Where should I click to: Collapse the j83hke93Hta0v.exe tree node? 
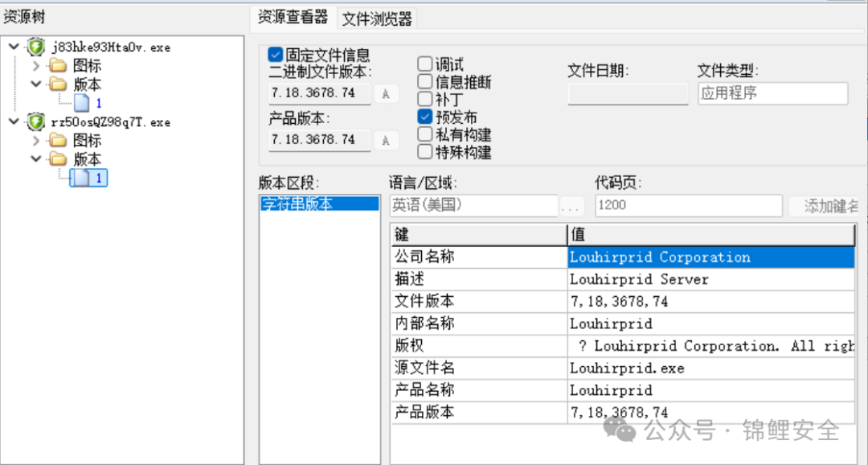tap(14, 47)
